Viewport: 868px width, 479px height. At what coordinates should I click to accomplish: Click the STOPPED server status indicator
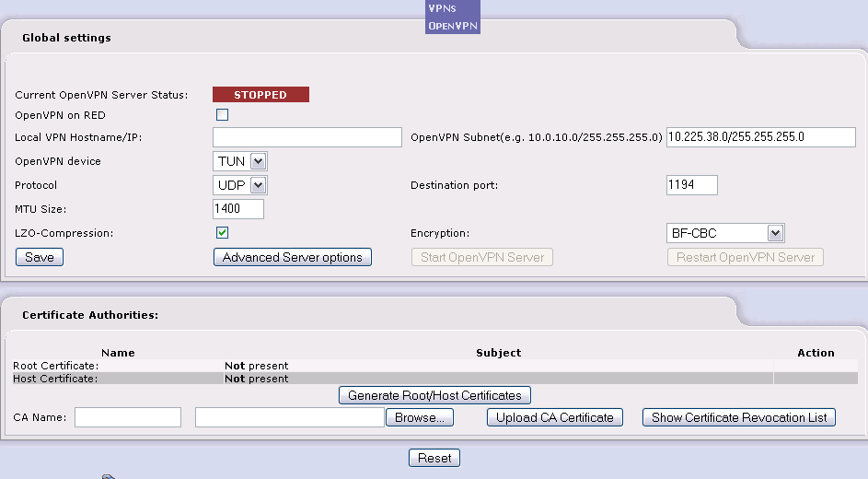pyautogui.click(x=260, y=95)
